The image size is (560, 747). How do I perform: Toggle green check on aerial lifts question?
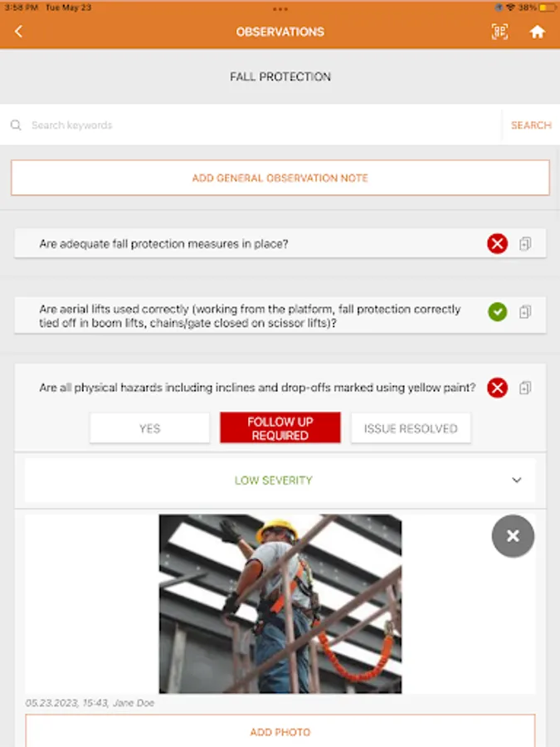coord(497,311)
